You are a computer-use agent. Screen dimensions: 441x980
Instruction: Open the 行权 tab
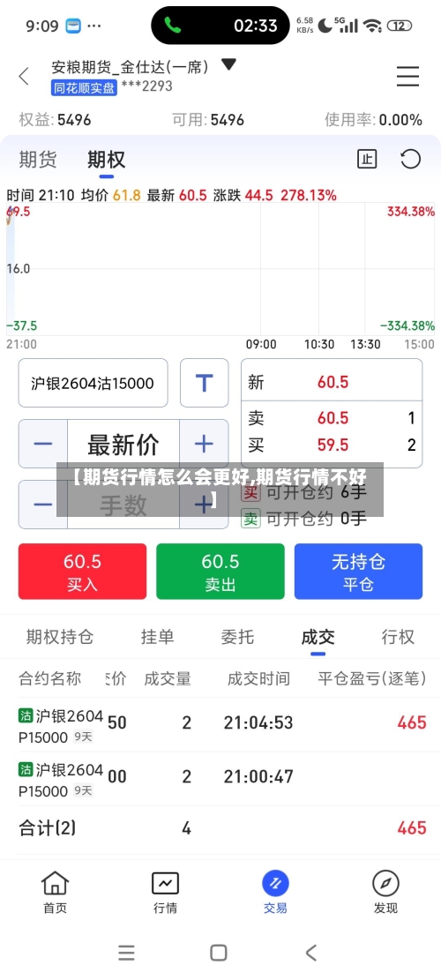[398, 637]
